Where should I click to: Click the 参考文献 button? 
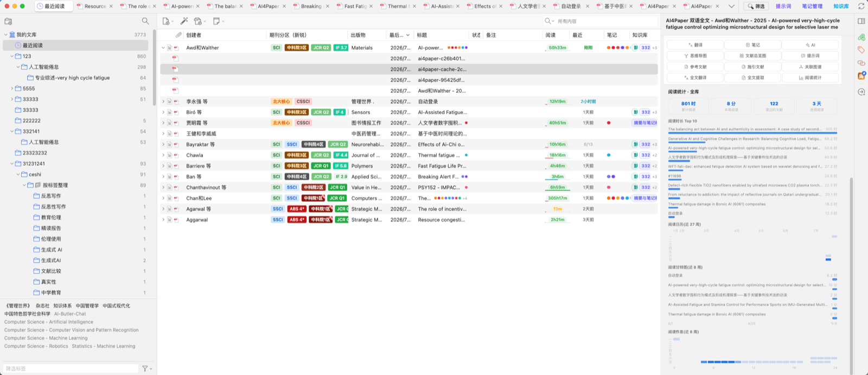(695, 67)
